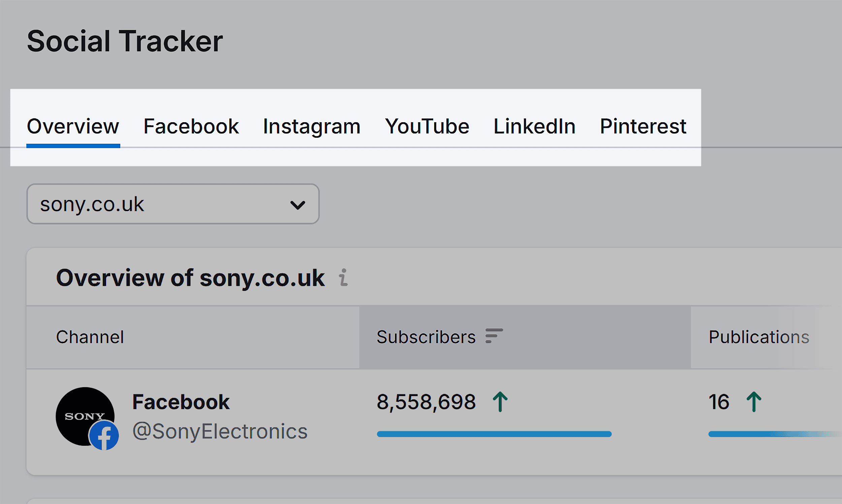Open the Facebook tab
This screenshot has height=504, width=842.
point(191,126)
